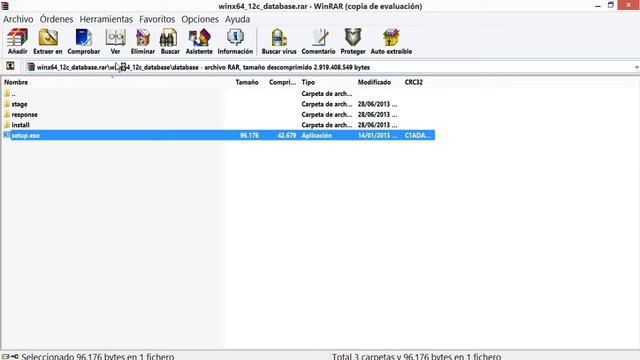Launch the Asistente wizard icon
Viewport: 640px width, 360px height.
[199, 37]
